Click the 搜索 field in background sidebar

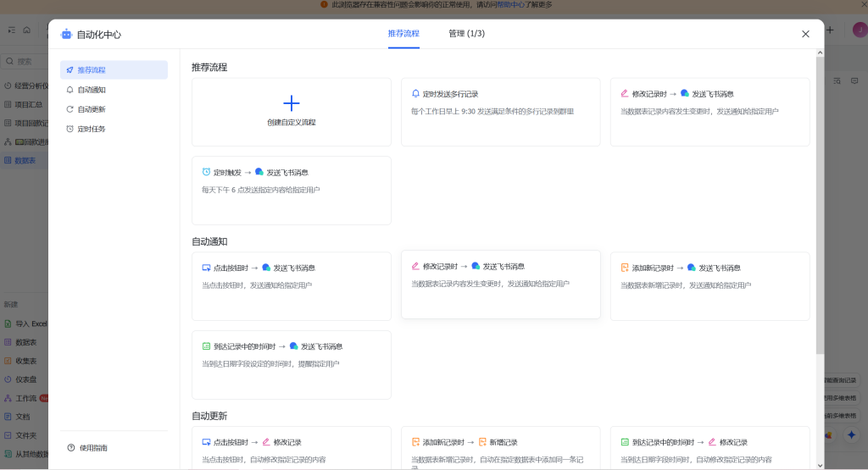coord(25,61)
